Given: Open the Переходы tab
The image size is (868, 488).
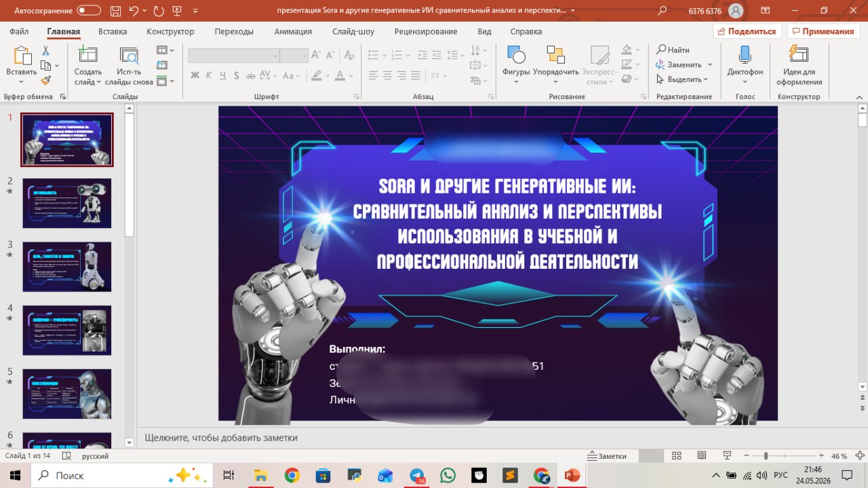Looking at the screenshot, I should point(234,31).
